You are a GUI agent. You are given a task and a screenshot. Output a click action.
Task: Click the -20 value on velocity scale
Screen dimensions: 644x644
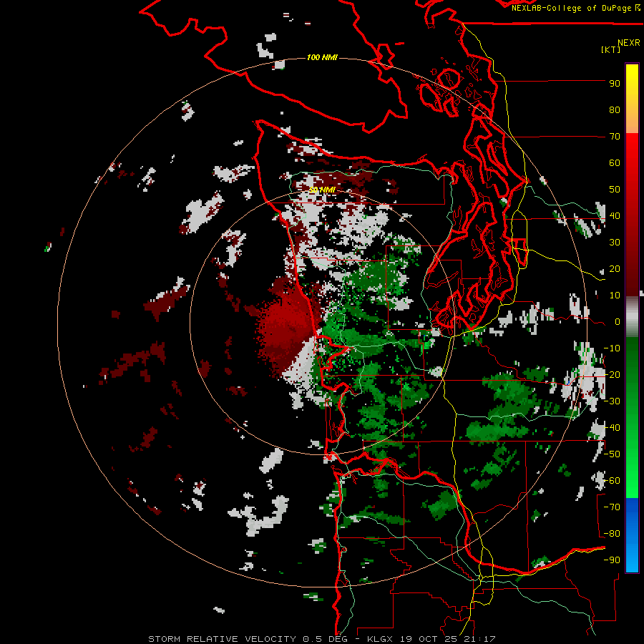click(x=612, y=375)
